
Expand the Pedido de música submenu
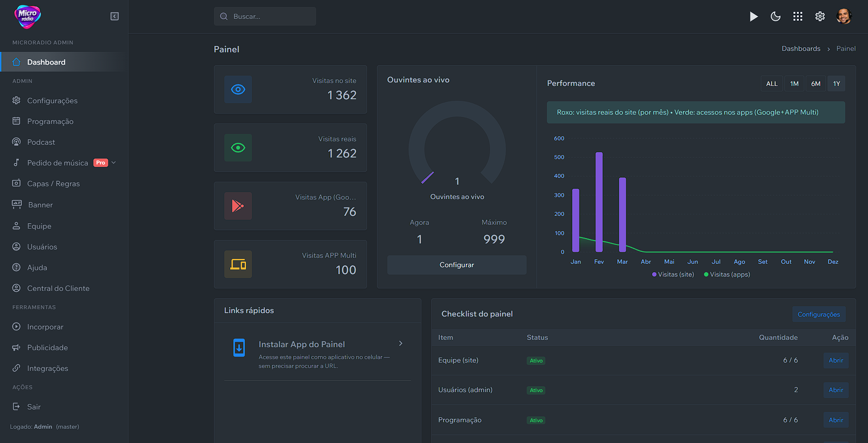coord(114,162)
